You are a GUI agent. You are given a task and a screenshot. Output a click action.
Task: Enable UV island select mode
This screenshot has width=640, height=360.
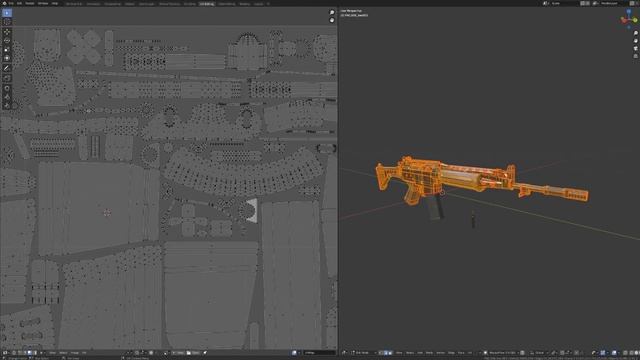(34, 353)
